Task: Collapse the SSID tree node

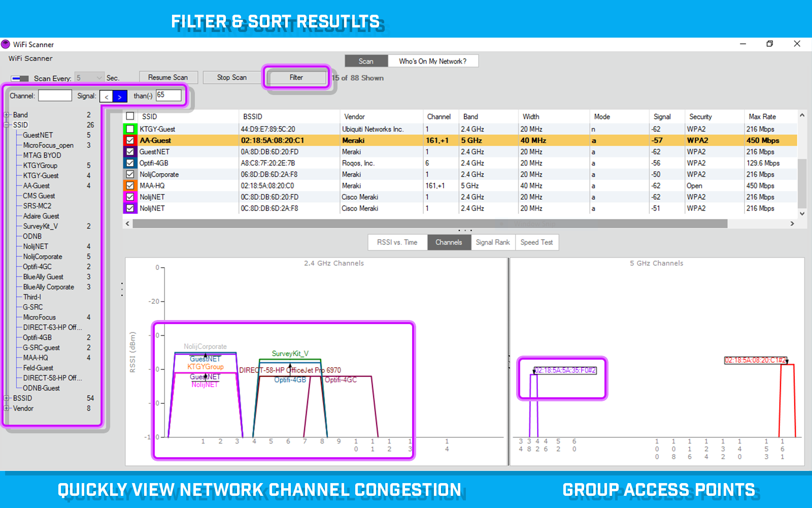Action: click(7, 125)
